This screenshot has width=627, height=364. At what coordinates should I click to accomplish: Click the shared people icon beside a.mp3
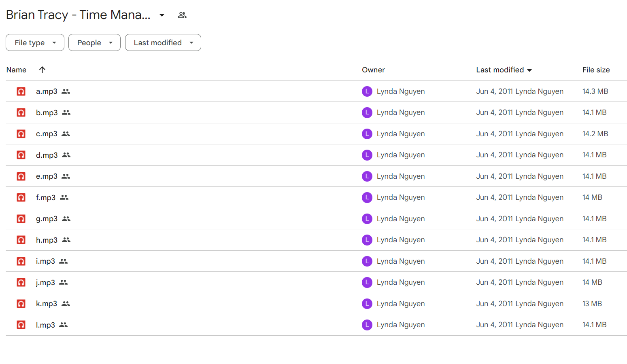(x=66, y=91)
